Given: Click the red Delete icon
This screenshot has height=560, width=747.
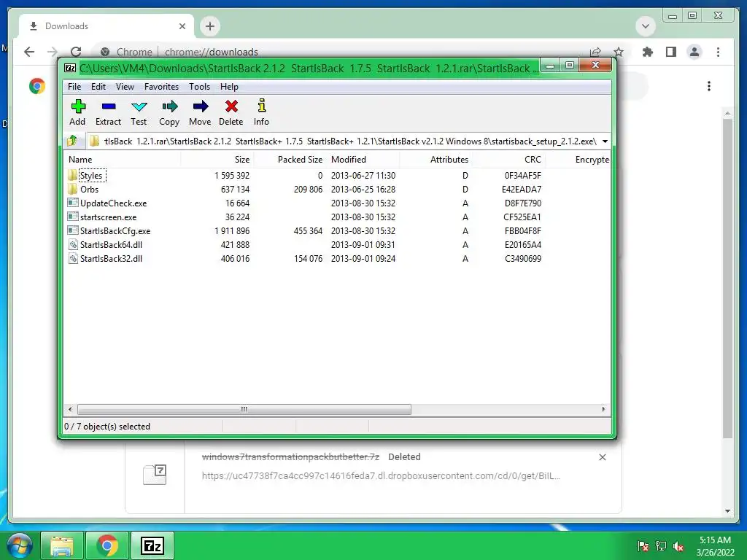Looking at the screenshot, I should pos(231,106).
